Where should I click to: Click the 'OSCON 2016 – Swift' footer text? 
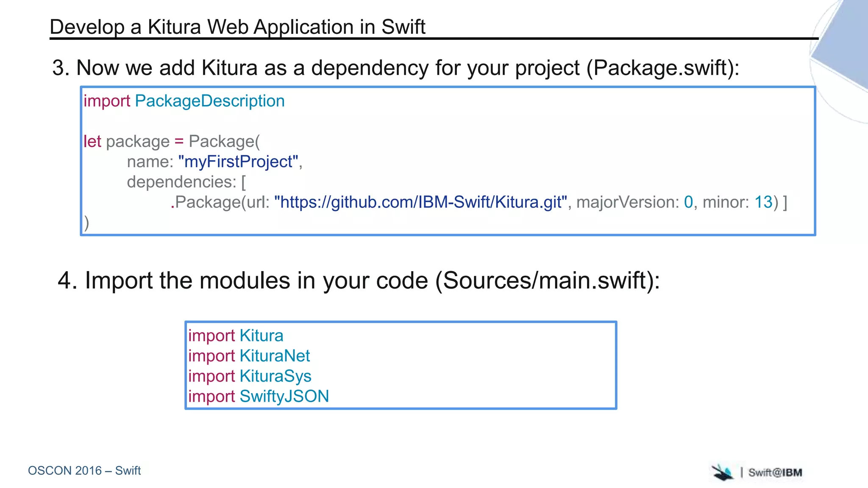pos(84,471)
